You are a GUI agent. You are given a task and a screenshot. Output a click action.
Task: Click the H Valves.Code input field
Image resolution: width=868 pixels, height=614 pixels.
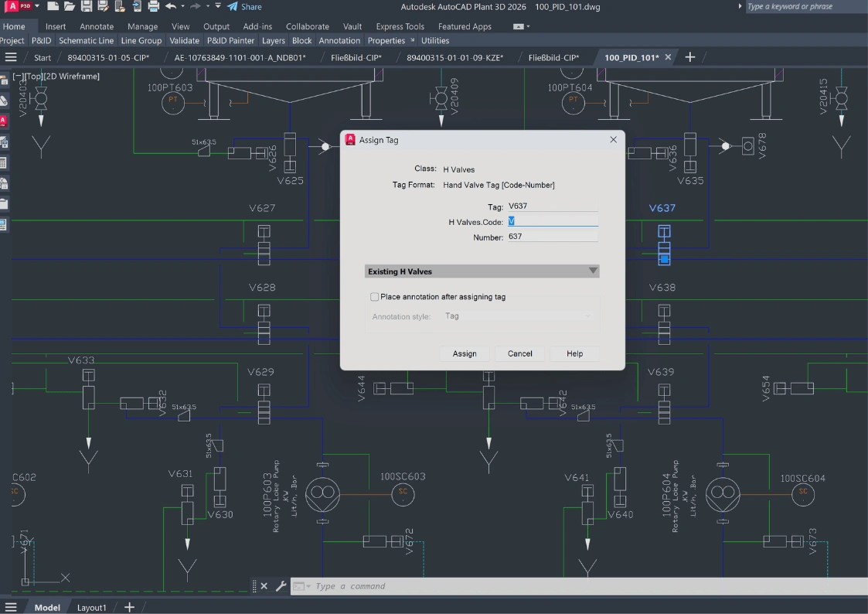[553, 221]
